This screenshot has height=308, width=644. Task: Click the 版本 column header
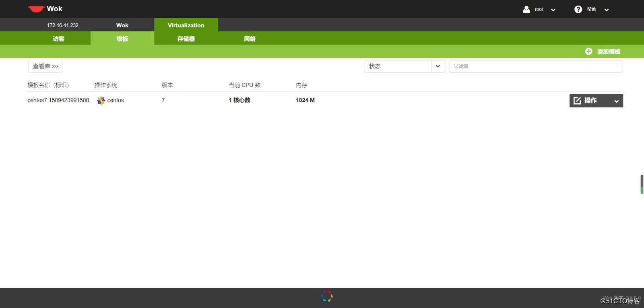[x=167, y=85]
